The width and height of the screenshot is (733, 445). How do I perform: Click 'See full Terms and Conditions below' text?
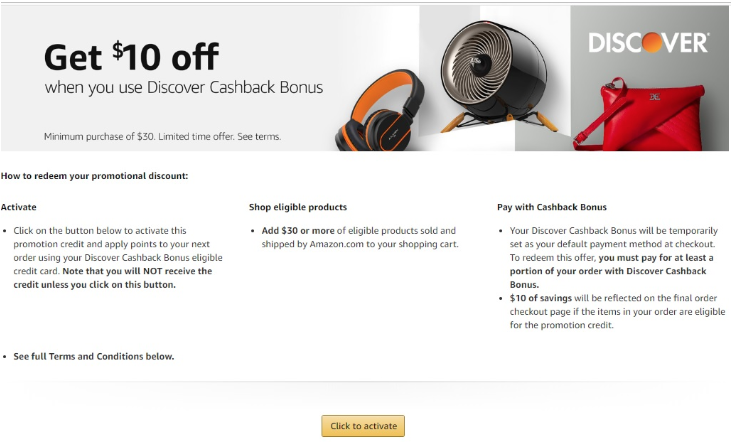point(94,356)
